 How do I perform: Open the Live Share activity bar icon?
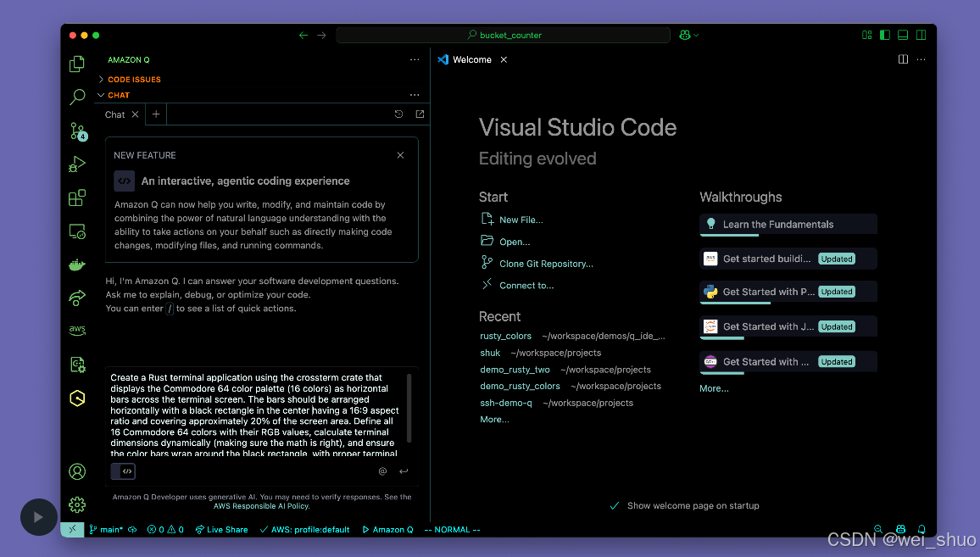point(77,298)
